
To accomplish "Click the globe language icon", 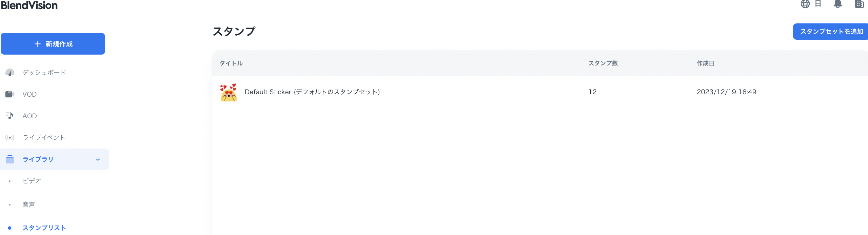I will tap(805, 4).
